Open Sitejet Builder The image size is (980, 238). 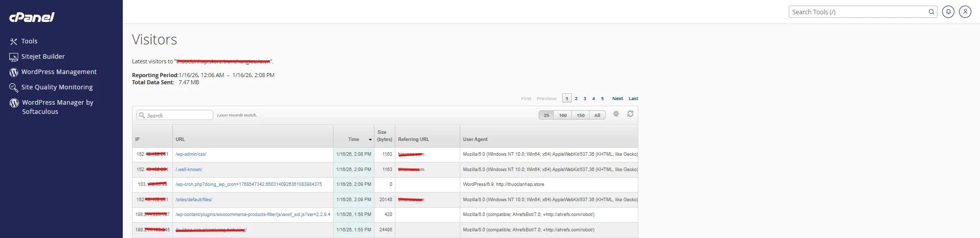pyautogui.click(x=43, y=57)
